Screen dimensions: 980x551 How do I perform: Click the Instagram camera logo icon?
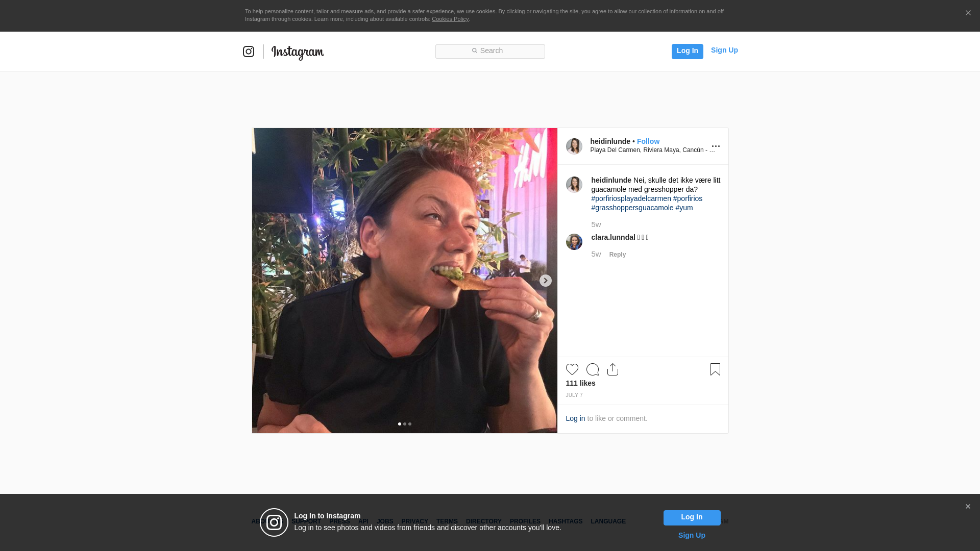tap(249, 52)
